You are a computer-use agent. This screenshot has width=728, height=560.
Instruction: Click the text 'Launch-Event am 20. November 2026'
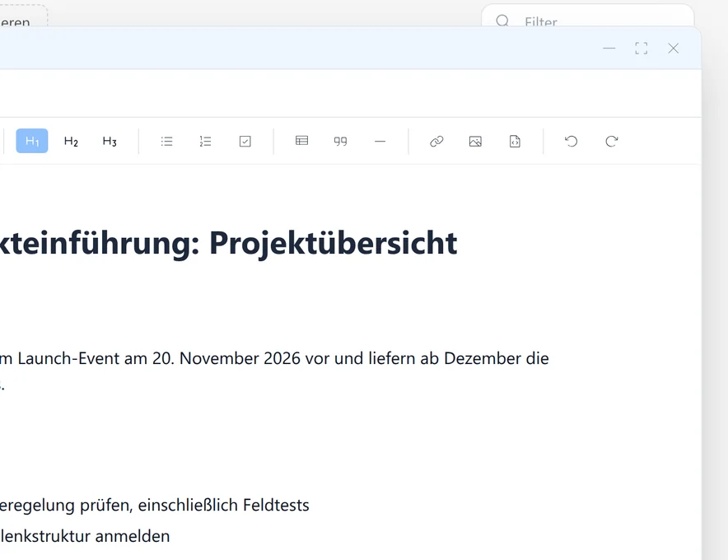click(159, 358)
